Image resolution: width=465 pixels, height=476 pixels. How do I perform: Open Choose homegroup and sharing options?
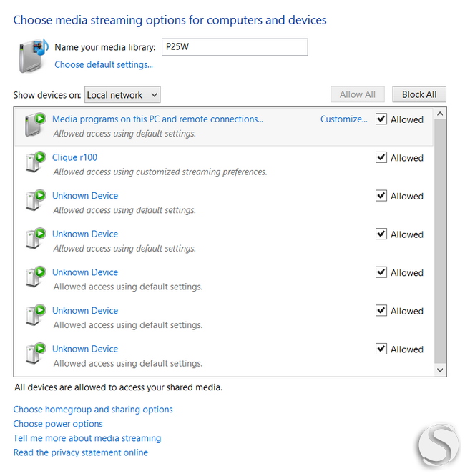(93, 410)
